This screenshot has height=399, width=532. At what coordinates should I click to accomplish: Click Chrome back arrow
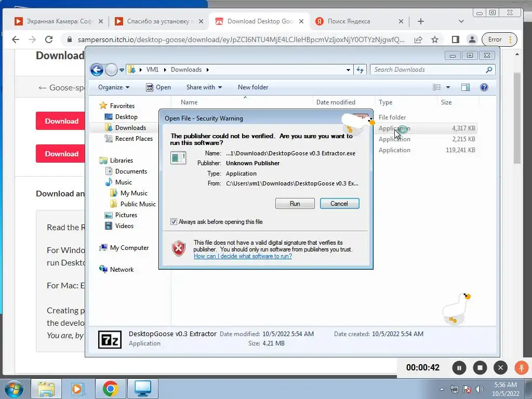coord(16,39)
